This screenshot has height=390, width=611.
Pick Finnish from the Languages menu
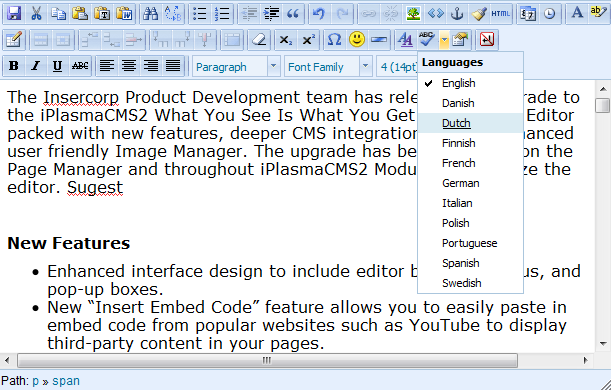[470, 143]
